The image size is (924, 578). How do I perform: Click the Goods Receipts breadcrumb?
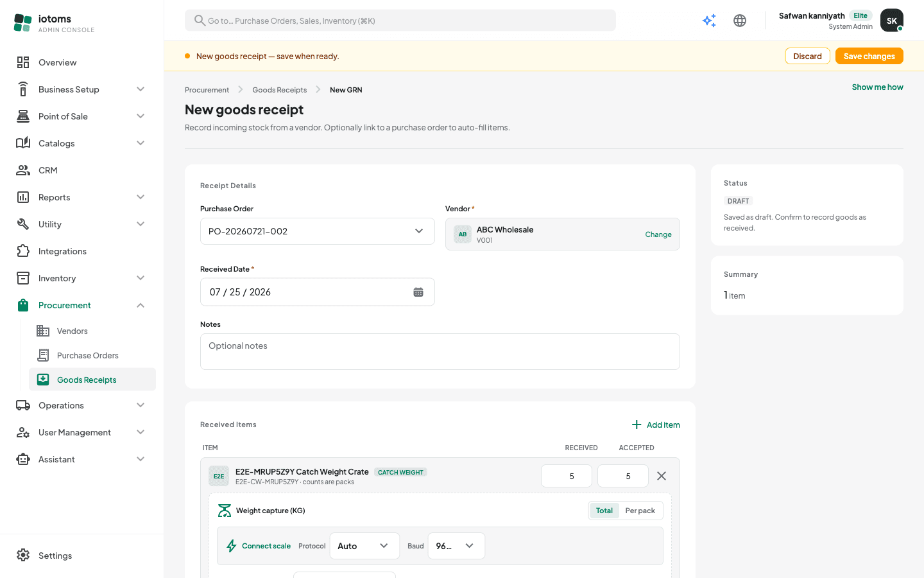[279, 90]
